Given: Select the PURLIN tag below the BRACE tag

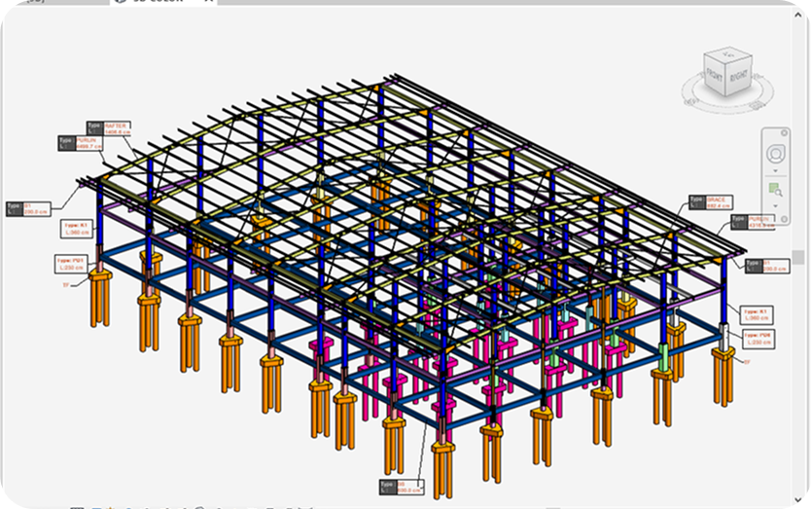Looking at the screenshot, I should pos(753,222).
